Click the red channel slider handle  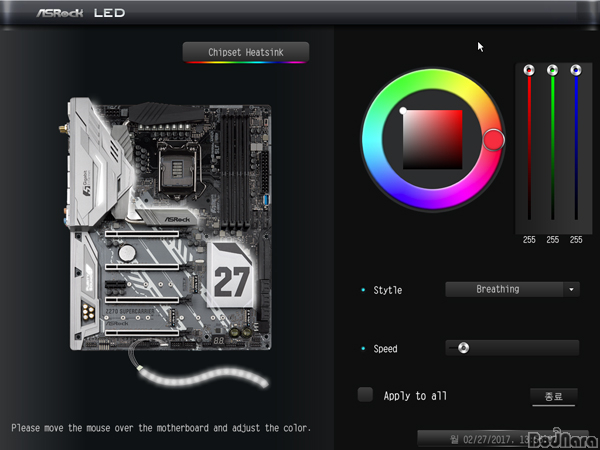[529, 70]
